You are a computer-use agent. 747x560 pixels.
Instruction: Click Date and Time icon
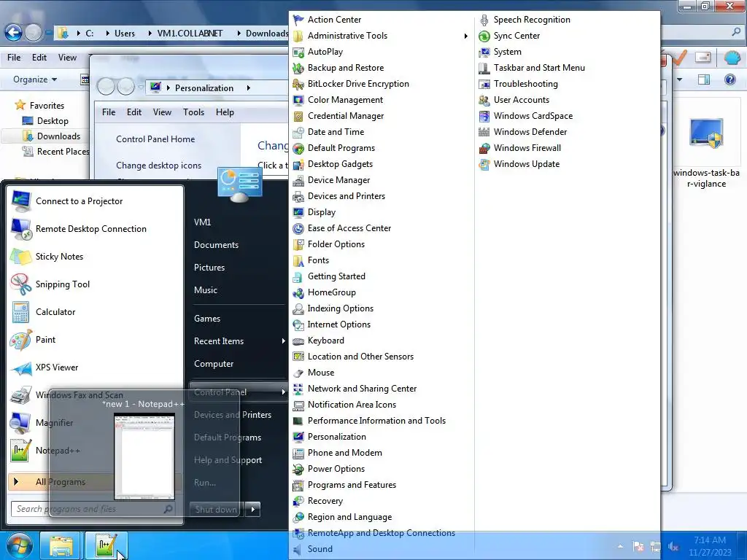pyautogui.click(x=298, y=133)
